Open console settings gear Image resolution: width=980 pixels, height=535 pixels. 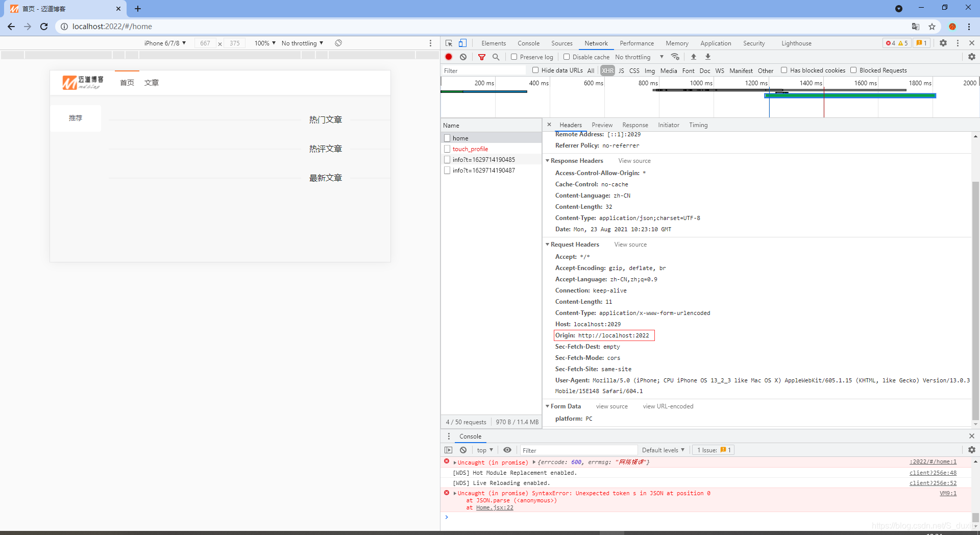click(x=972, y=450)
